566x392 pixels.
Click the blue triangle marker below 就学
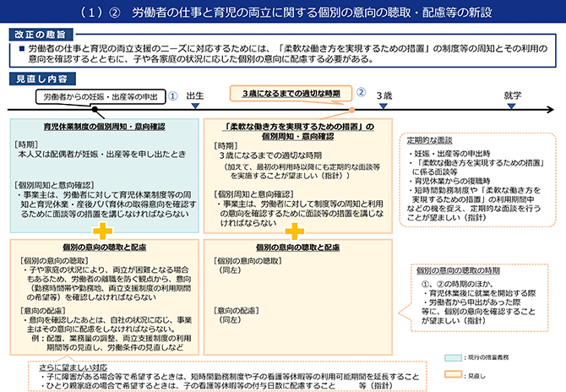point(511,106)
